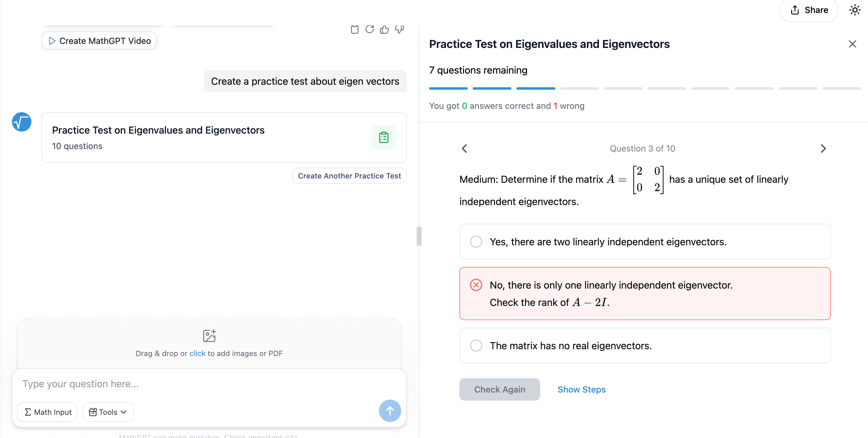Viewport: 868px width, 438px height.
Task: Give the response a thumbs up
Action: pyautogui.click(x=384, y=30)
